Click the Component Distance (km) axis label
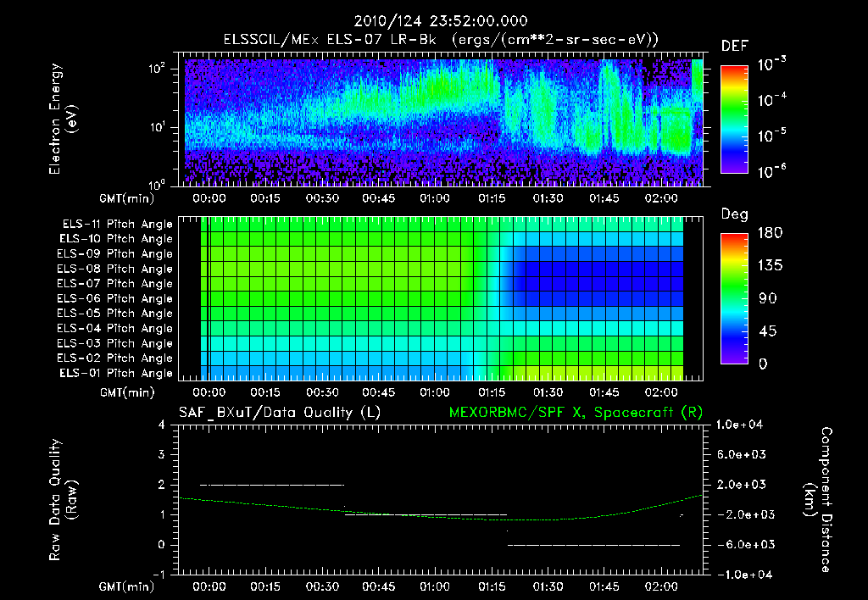The width and height of the screenshot is (868, 600). tap(818, 499)
